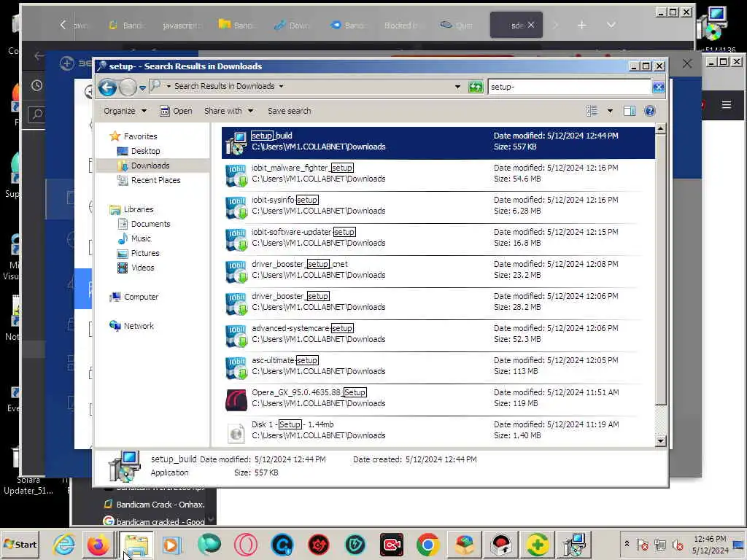Select iobit_malware_fighter_setup icon
This screenshot has height=560, width=747.
coord(236,175)
